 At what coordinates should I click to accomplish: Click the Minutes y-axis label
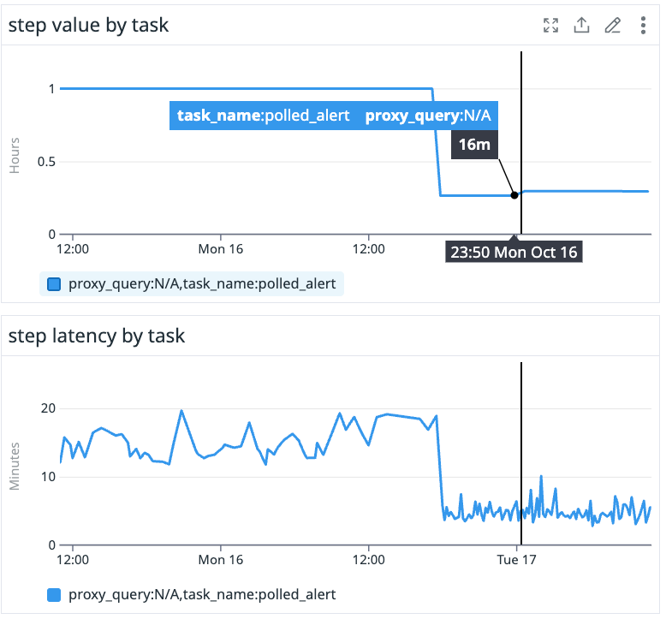coord(15,467)
